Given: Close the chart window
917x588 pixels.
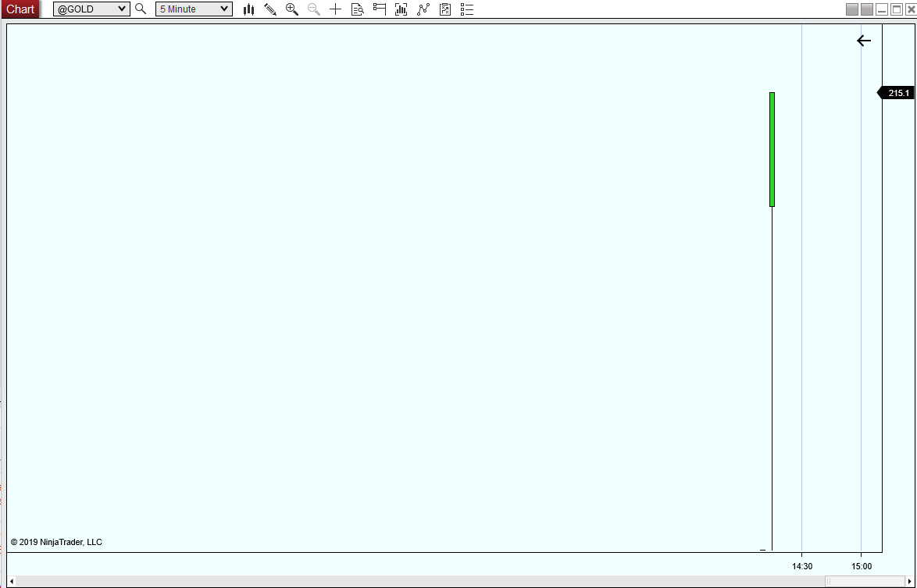Looking at the screenshot, I should 911,9.
